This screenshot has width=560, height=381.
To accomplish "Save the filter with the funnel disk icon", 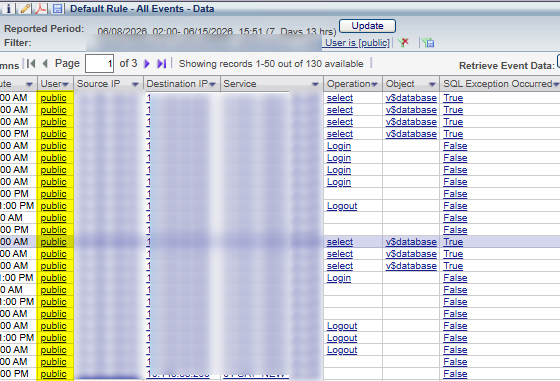I will (x=428, y=43).
